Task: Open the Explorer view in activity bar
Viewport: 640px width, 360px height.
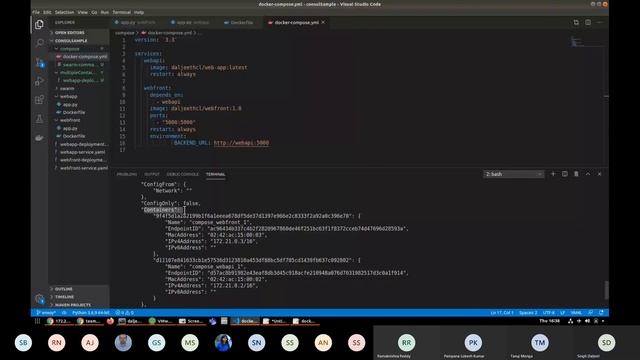Action: 39,24
